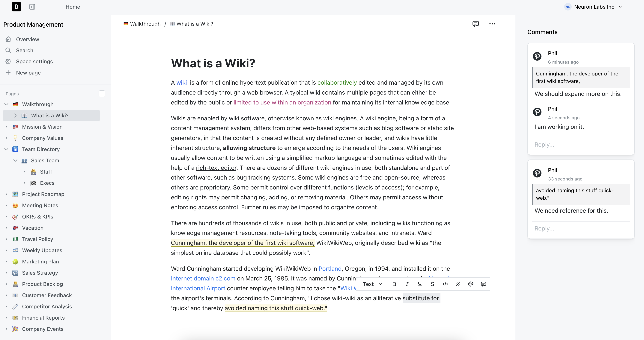Viewport: 644px width, 340px height.
Task: Apply italic formatting to selection
Action: point(407,284)
